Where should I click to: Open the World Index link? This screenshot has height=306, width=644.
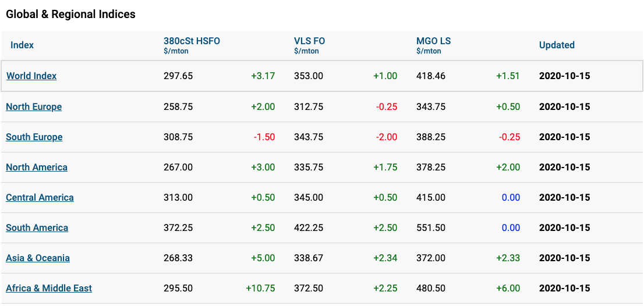click(31, 76)
